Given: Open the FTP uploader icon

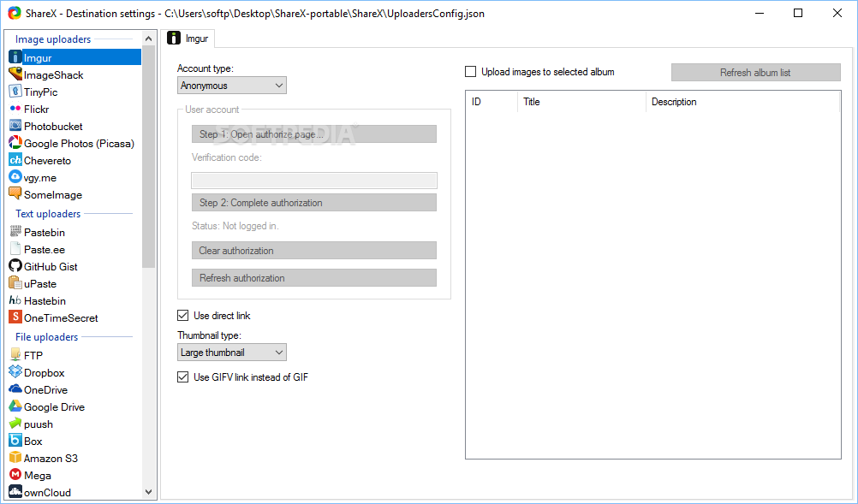Looking at the screenshot, I should point(15,355).
